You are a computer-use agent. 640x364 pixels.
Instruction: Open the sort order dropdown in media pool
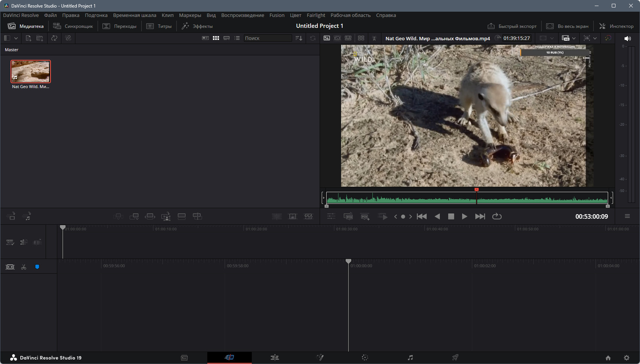click(299, 38)
